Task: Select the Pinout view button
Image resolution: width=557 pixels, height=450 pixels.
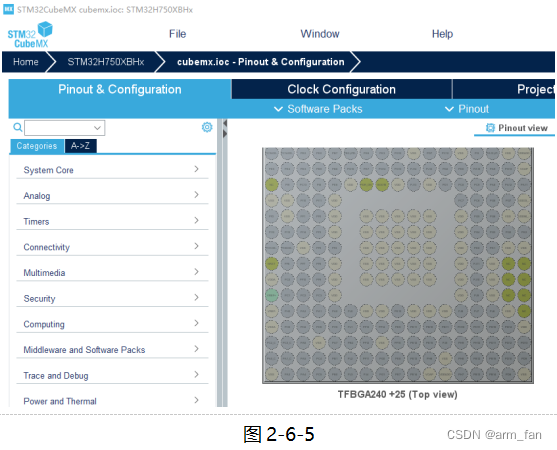Action: pyautogui.click(x=517, y=128)
